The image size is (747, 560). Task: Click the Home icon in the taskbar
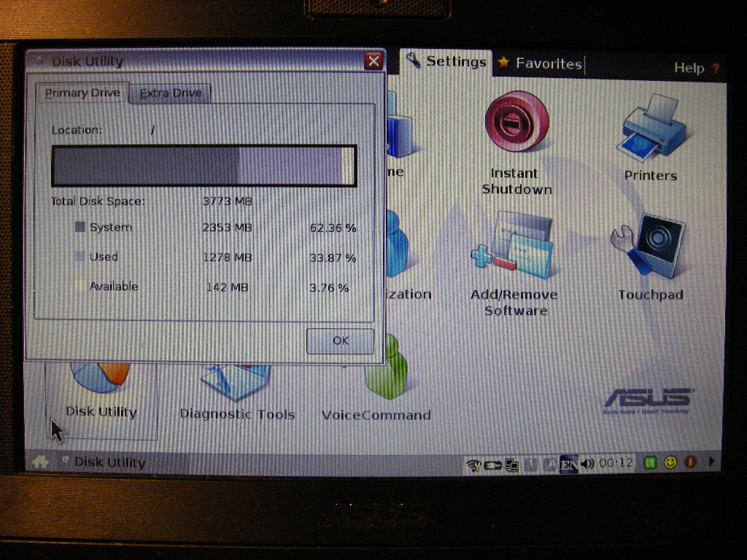(x=41, y=462)
